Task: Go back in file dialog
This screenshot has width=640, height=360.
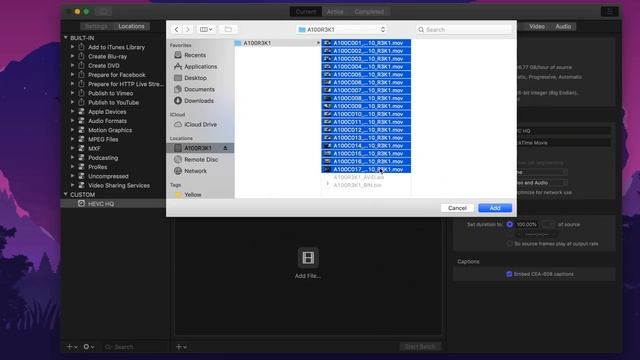Action: (x=176, y=29)
